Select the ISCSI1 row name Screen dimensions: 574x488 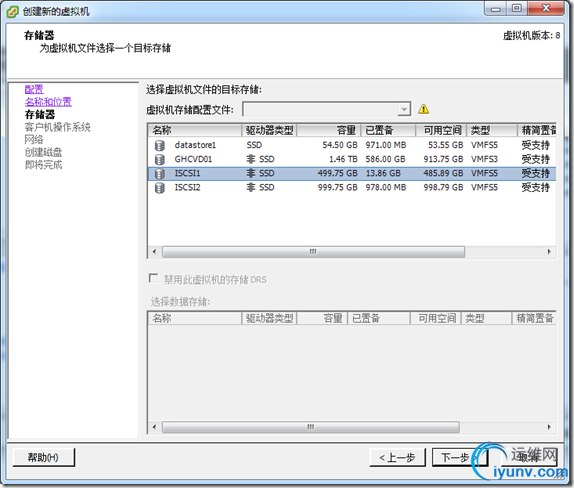click(187, 173)
